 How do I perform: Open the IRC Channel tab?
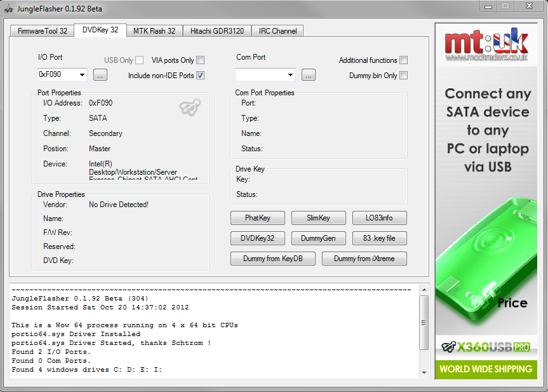tap(278, 31)
